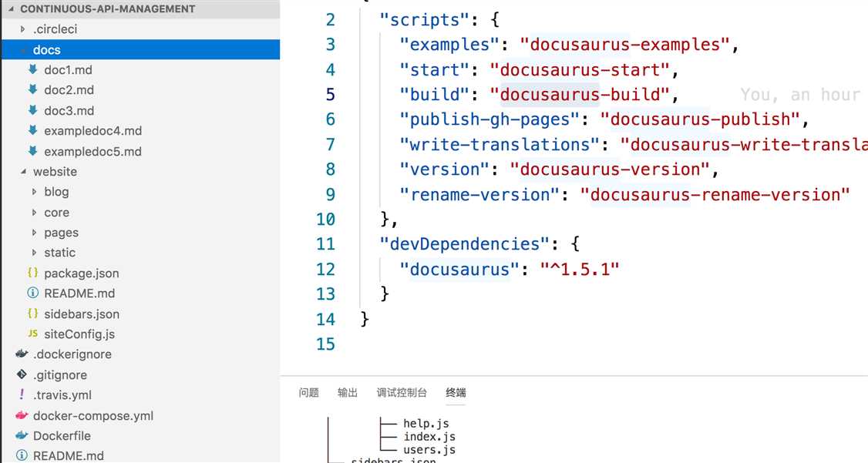Viewport: 868px width, 463px height.
Task: Click the "You, an hour" git blame annotation
Action: point(800,95)
